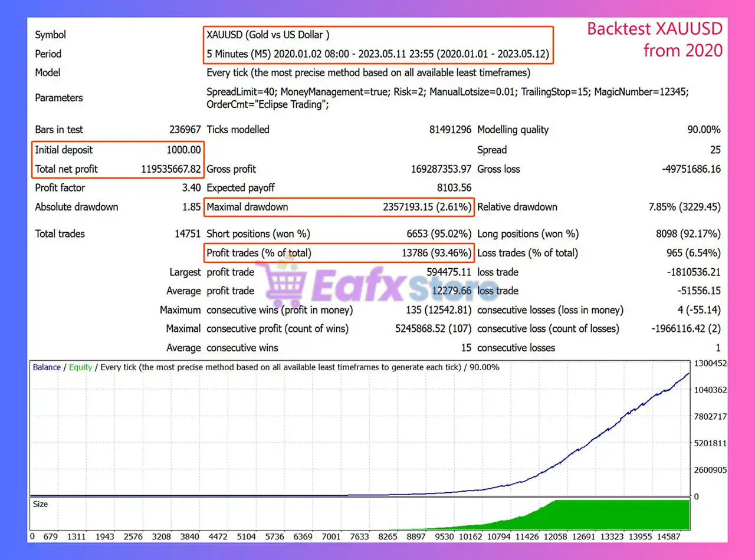
Task: Click the Total net profit value 119535667.82
Action: click(x=172, y=169)
